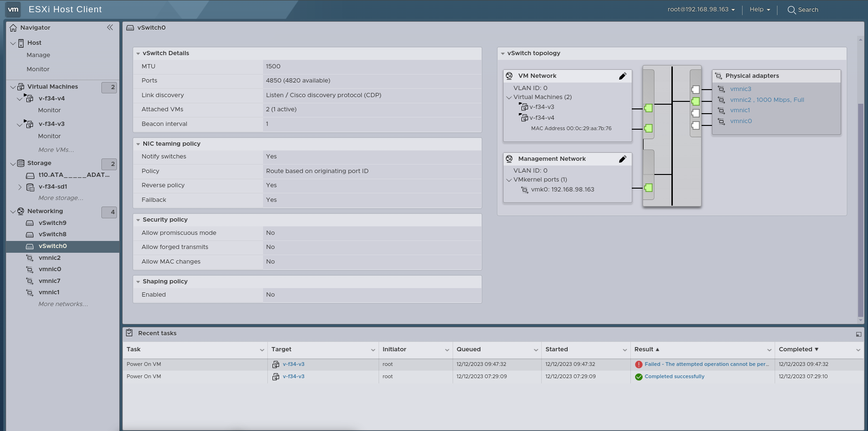This screenshot has height=431, width=868.
Task: Collapse the Shaping policy section
Action: pos(138,282)
